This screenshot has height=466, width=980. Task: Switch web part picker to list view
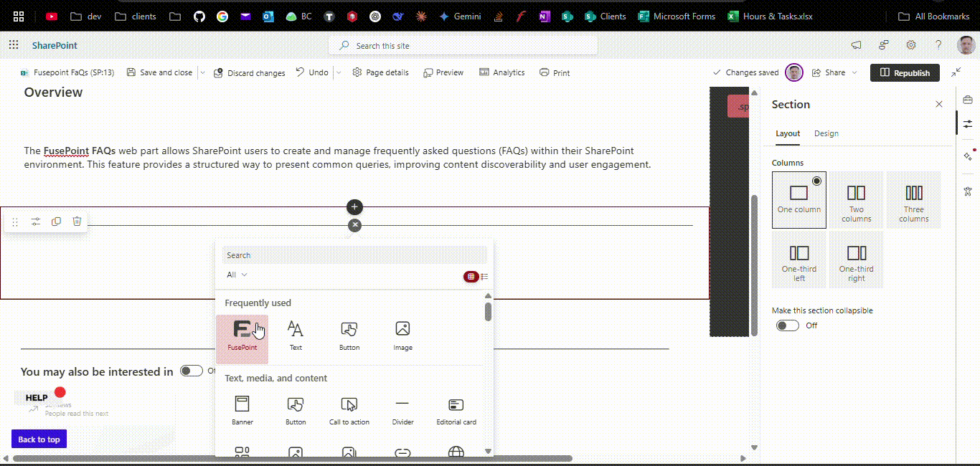coord(484,277)
